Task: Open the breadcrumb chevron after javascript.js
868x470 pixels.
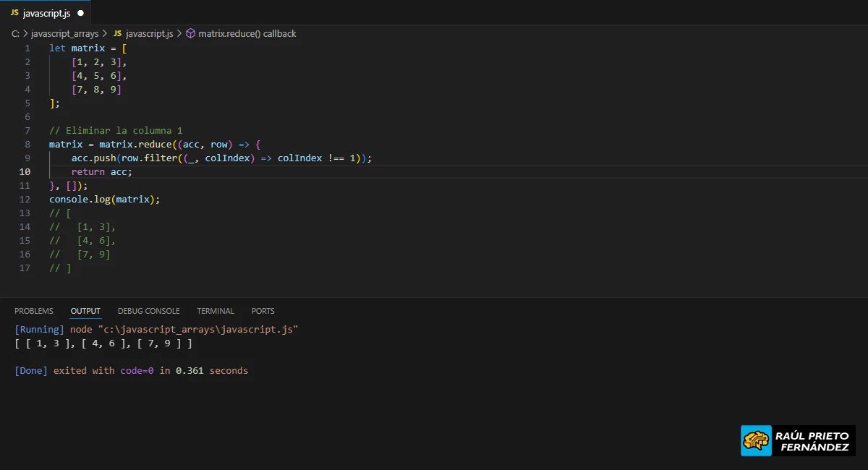Action: (x=179, y=33)
